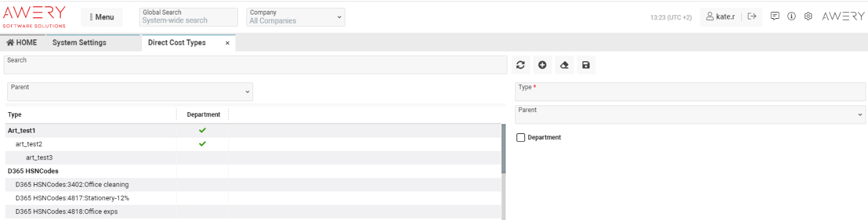Viewport: 868px width, 220px height.
Task: Open the main Menu button
Action: pyautogui.click(x=101, y=17)
